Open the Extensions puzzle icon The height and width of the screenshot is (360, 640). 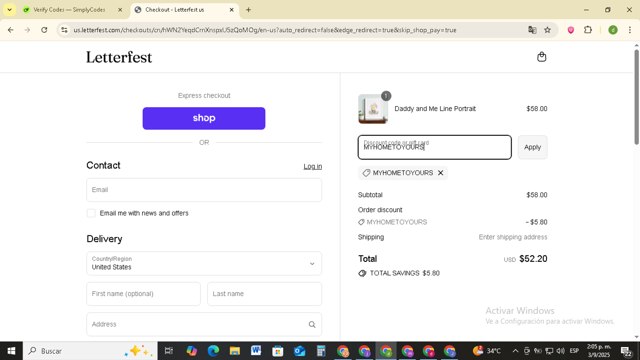[x=588, y=30]
